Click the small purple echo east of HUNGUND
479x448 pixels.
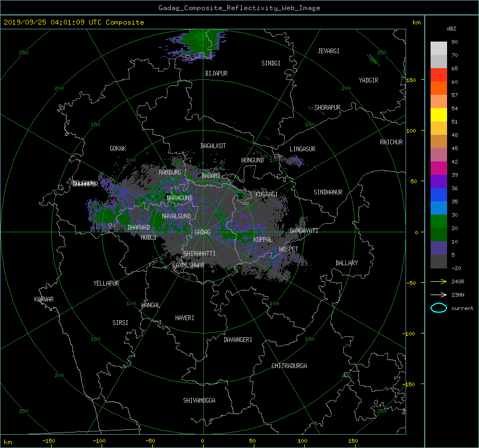point(294,161)
